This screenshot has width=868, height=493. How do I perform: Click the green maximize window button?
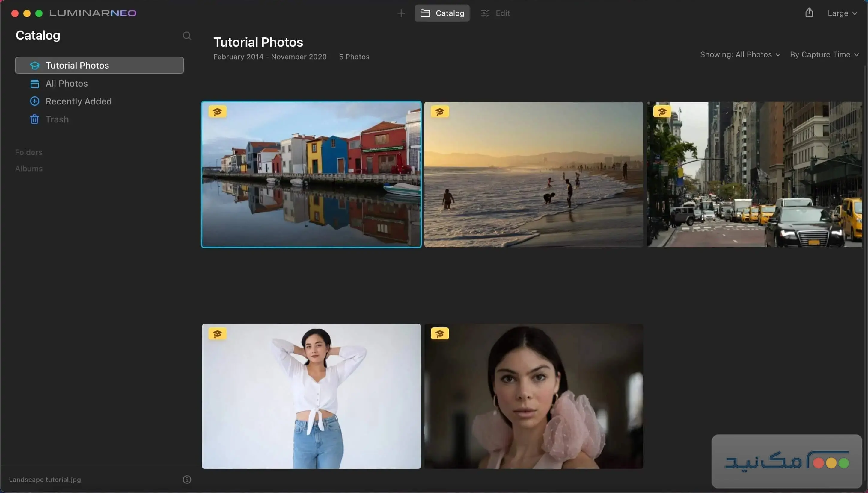pos(39,13)
